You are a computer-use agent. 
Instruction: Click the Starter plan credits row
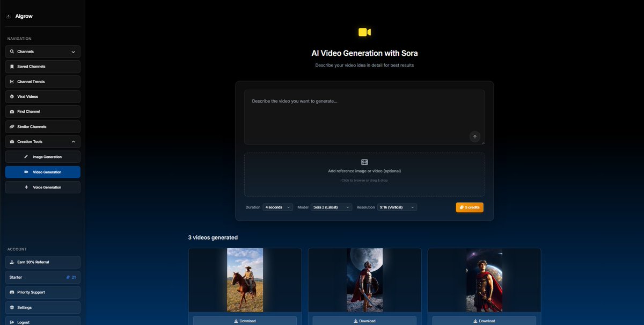pyautogui.click(x=43, y=277)
